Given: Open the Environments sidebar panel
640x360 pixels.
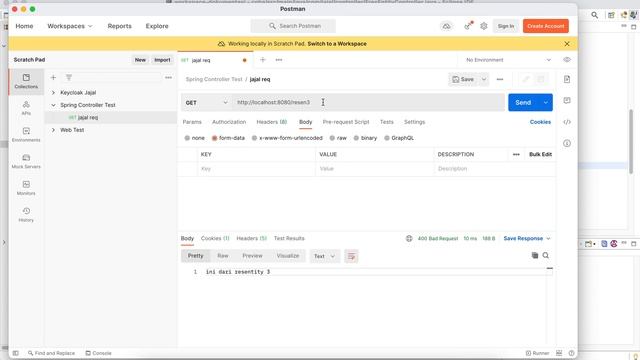Looking at the screenshot, I should coord(26,135).
